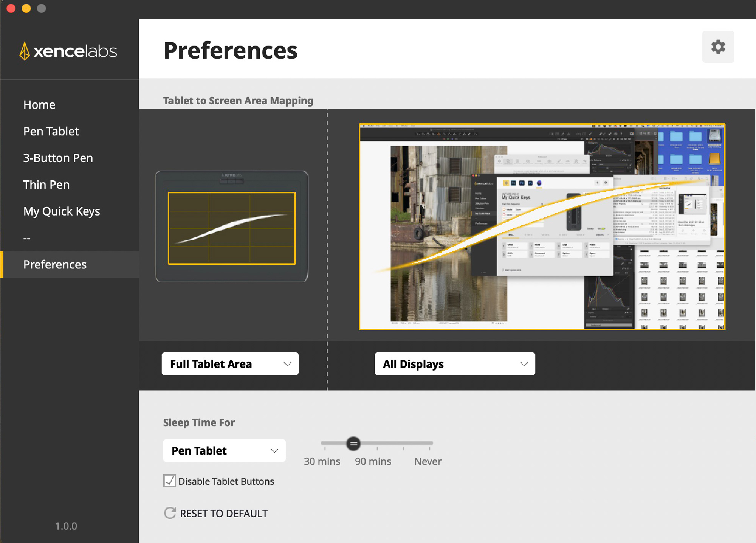Screen dimensions: 756x543
Task: Open the settings gear icon
Action: point(718,47)
